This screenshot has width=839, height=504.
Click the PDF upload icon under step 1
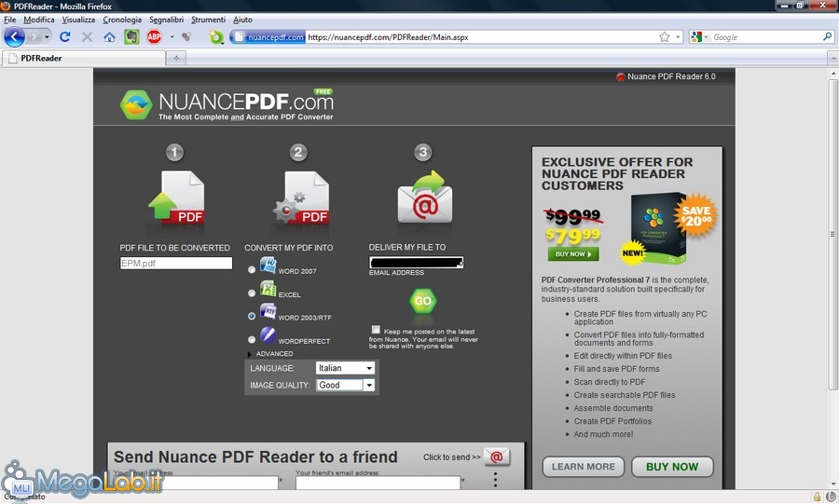tap(175, 197)
